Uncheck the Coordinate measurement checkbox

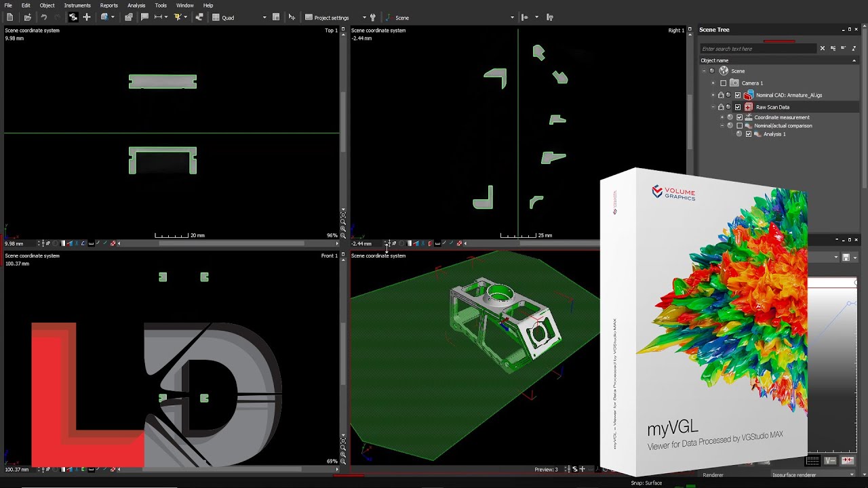(x=740, y=117)
